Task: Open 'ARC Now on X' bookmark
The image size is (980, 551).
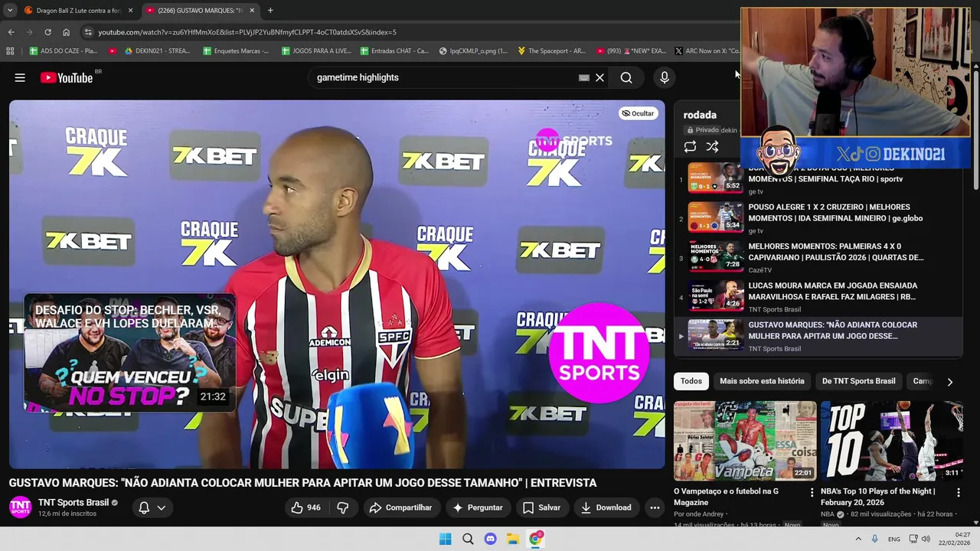Action: pyautogui.click(x=707, y=51)
